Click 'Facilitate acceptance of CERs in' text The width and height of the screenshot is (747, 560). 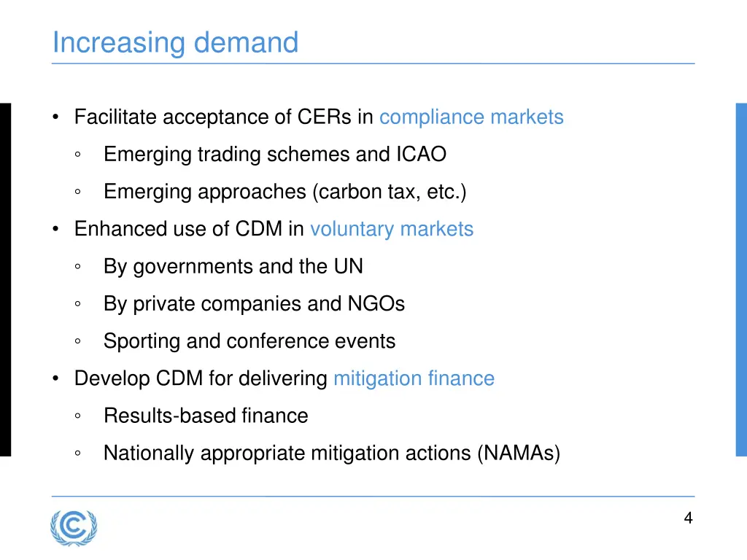tap(224, 117)
